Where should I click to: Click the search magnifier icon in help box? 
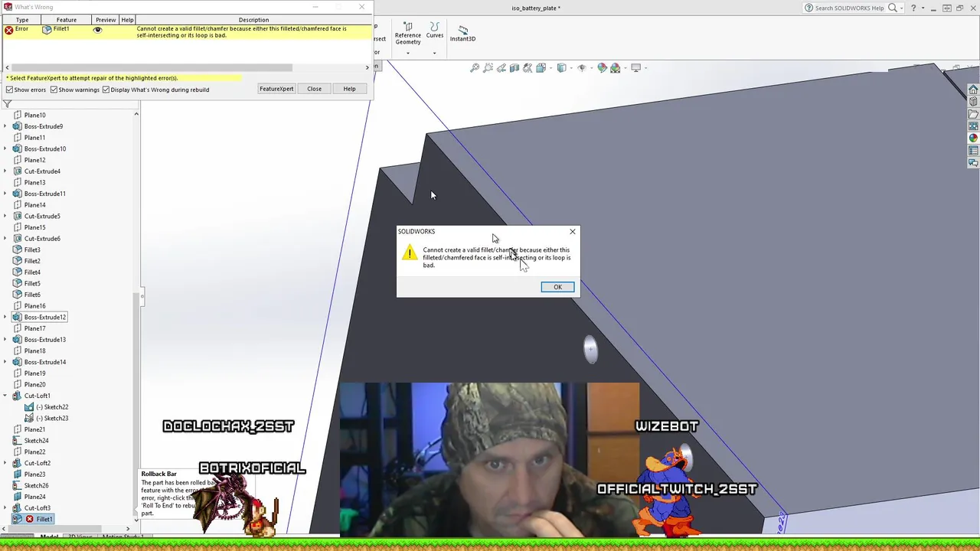click(892, 8)
